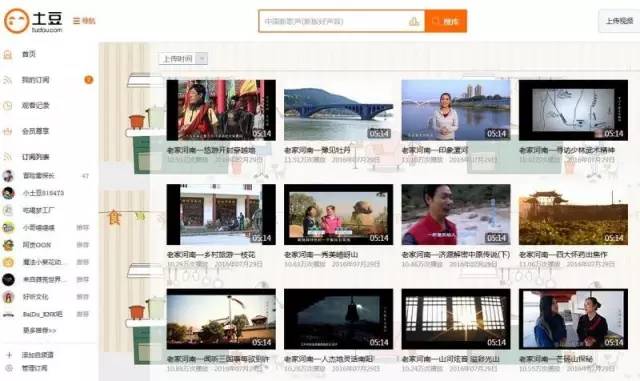Click the avatar of 小土豆819473
Viewport: 640px width, 381px height.
8,193
